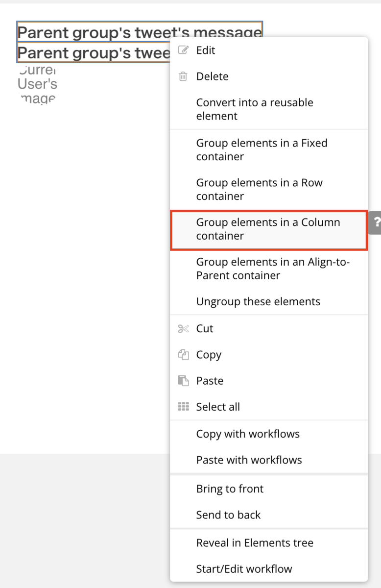Viewport: 381px width, 588px height.
Task: Click the Paste clipboard icon
Action: coord(183,381)
